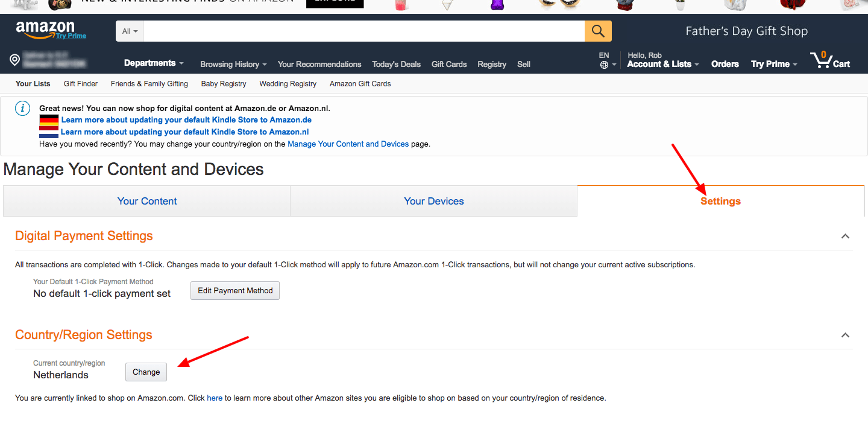
Task: Go to Orders
Action: point(725,64)
